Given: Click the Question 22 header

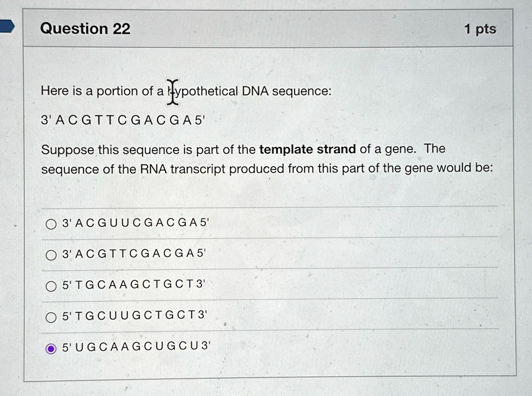Looking at the screenshot, I should [x=86, y=29].
